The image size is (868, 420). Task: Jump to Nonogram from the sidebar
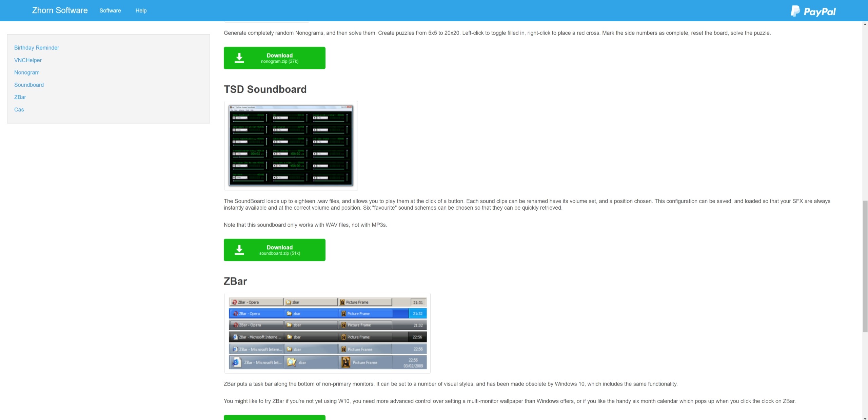[27, 72]
